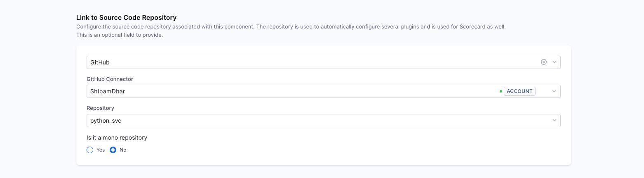Screen dimensions: 644x178
Task: Click the optional field note text
Action: click(x=120, y=35)
